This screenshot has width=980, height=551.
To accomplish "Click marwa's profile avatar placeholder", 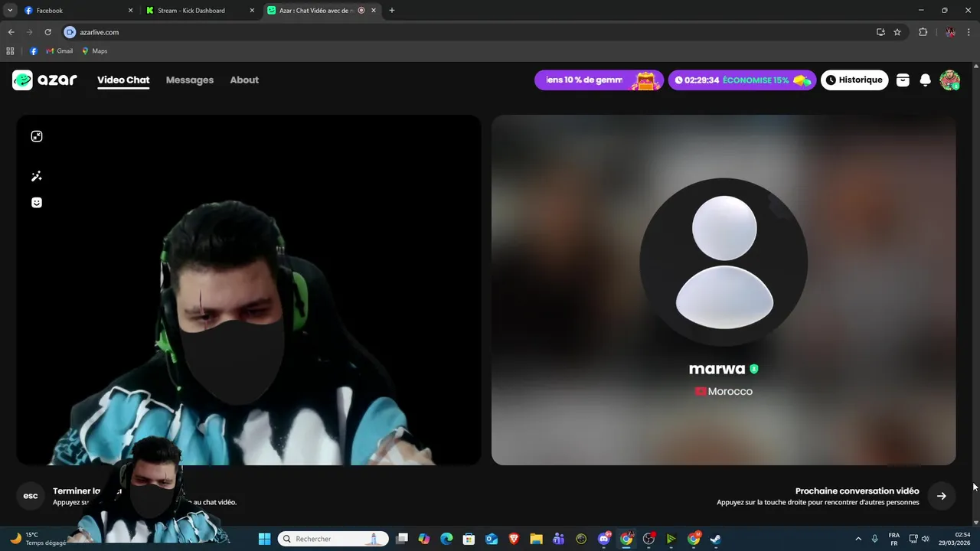I will 724,262.
